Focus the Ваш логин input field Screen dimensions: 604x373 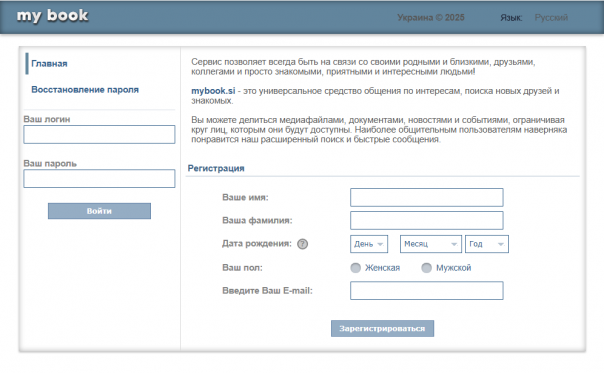(x=99, y=134)
